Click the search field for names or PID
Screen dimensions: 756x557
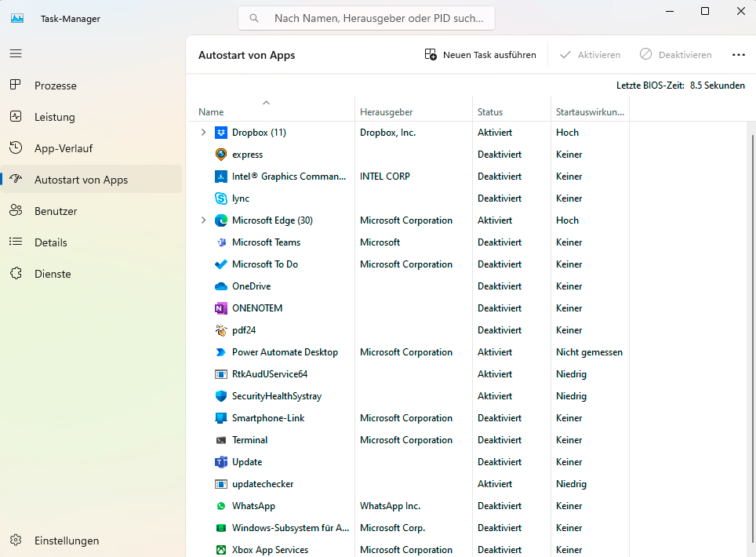[x=365, y=17]
